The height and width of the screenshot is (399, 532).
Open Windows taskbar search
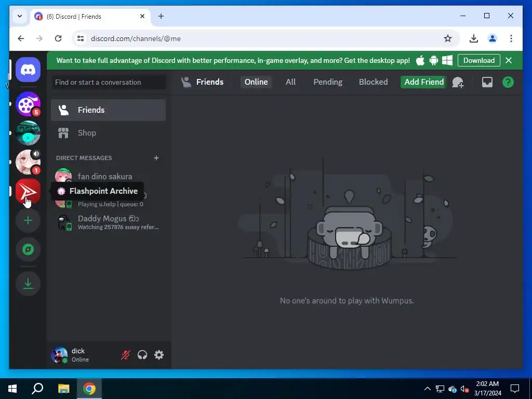pyautogui.click(x=37, y=389)
